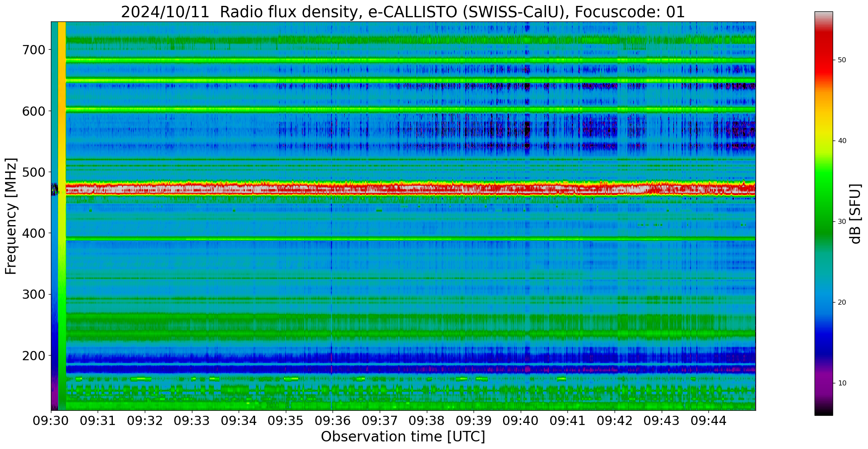
Task: Click the 09:40 time tick label
Action: [521, 420]
